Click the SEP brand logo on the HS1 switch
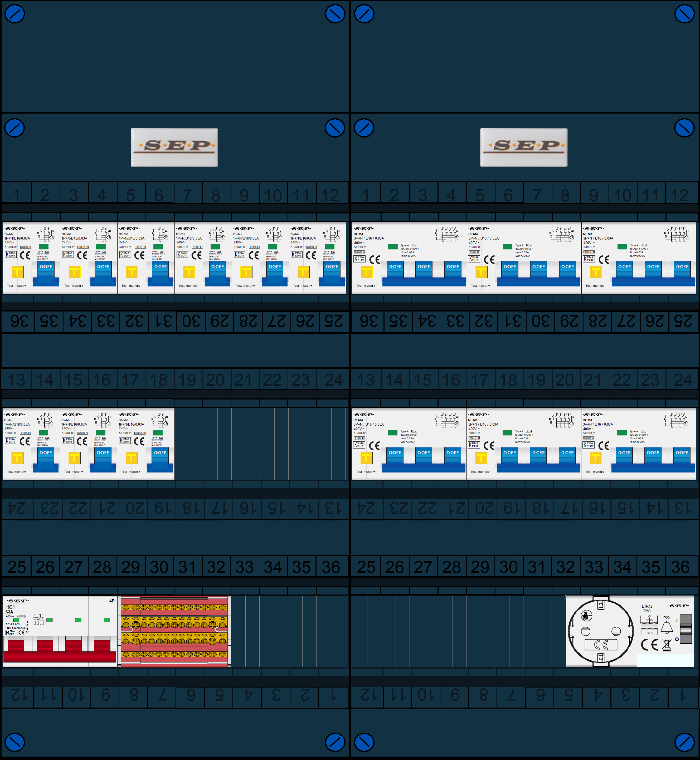This screenshot has width=700, height=760. [x=18, y=601]
